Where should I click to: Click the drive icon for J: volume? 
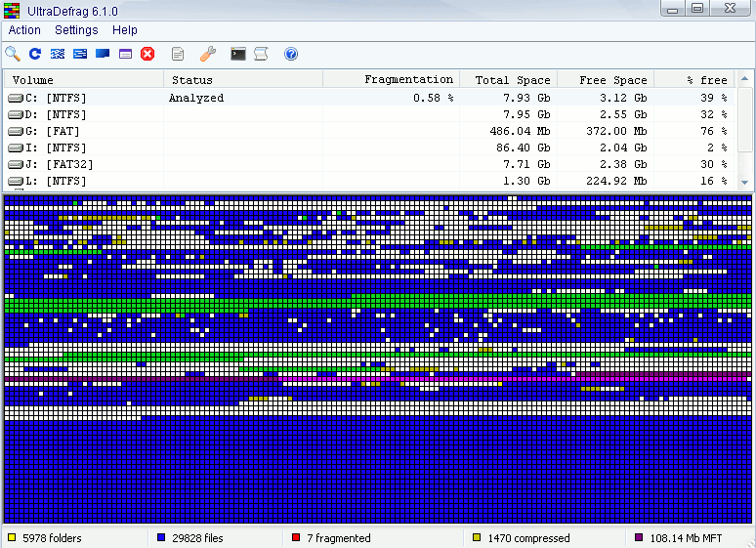coord(16,164)
